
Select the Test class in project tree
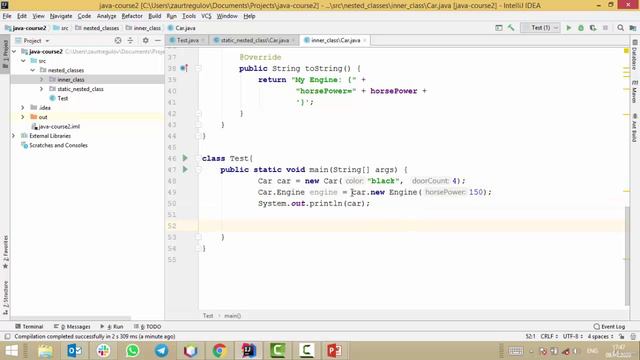[x=63, y=98]
